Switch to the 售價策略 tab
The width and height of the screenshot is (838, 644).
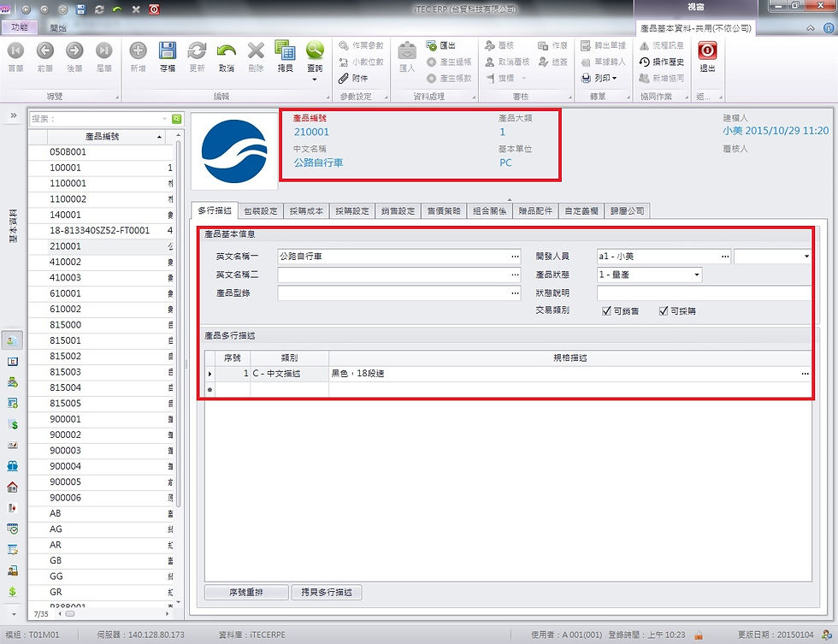[x=444, y=211]
